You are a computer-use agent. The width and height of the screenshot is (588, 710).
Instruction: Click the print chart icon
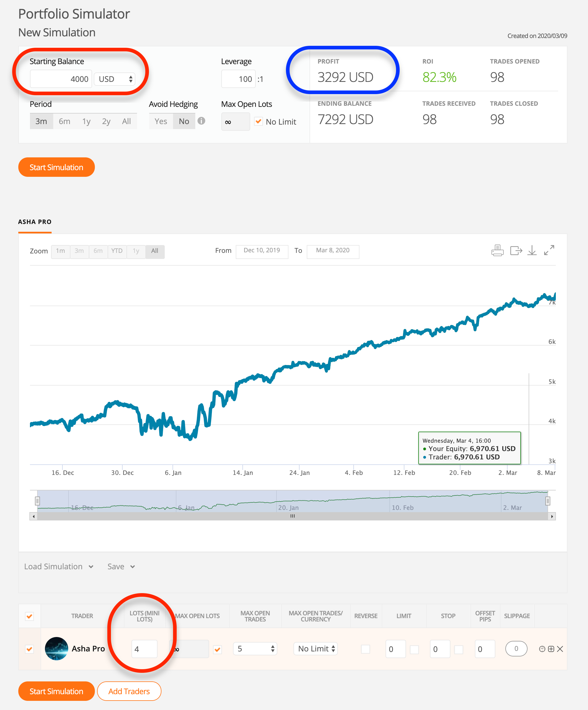pos(497,251)
